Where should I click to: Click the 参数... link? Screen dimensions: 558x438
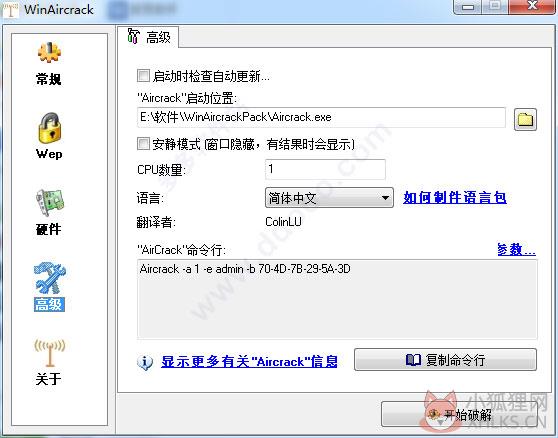pyautogui.click(x=516, y=249)
